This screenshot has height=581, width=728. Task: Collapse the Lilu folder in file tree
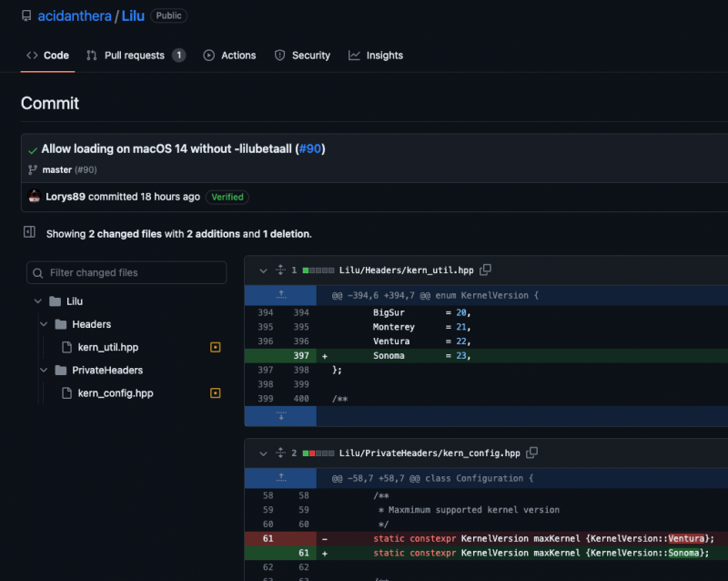[38, 301]
